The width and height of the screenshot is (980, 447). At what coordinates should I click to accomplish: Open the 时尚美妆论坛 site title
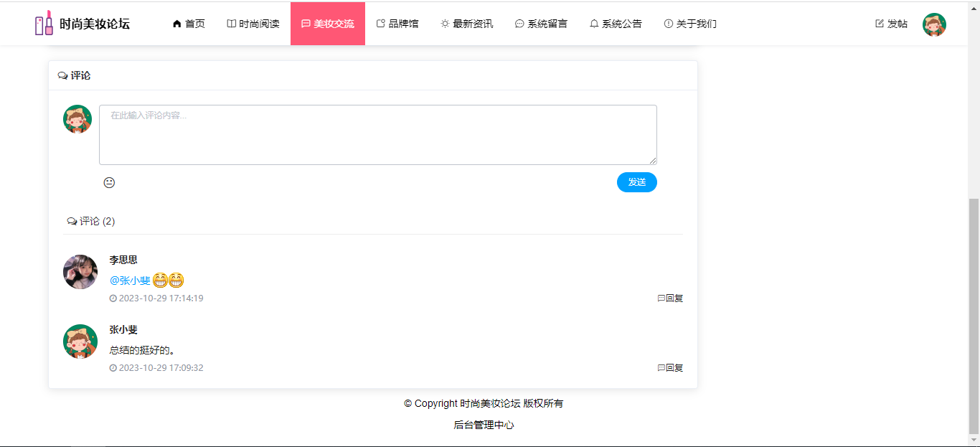pyautogui.click(x=95, y=24)
